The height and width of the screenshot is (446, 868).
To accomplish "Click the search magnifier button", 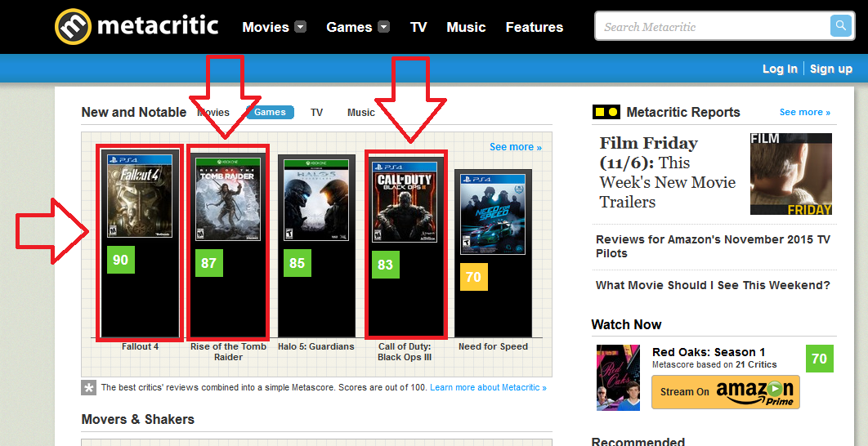I will [x=840, y=26].
